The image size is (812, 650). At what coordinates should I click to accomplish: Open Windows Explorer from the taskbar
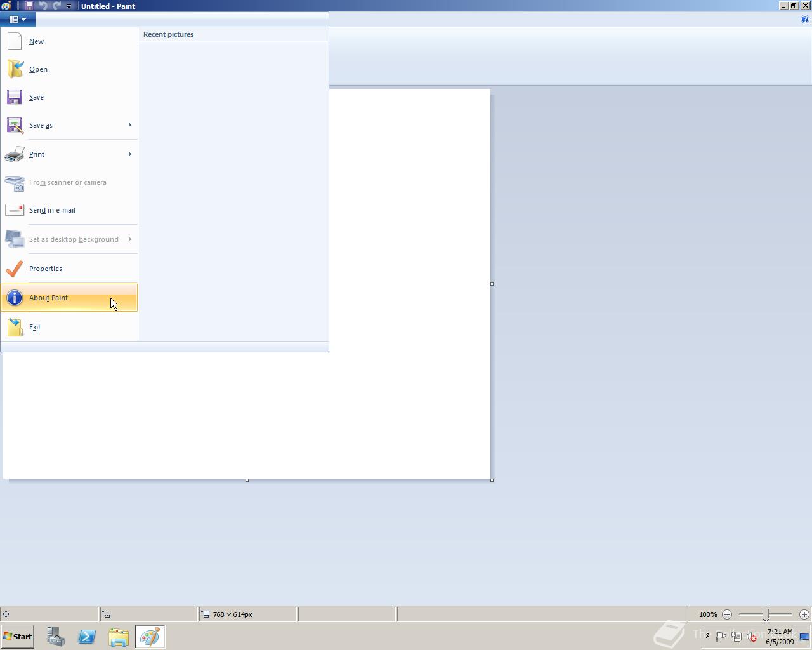[119, 637]
